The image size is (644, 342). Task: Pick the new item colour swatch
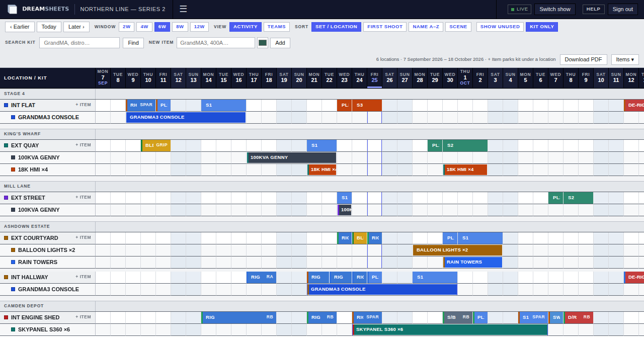pos(263,43)
